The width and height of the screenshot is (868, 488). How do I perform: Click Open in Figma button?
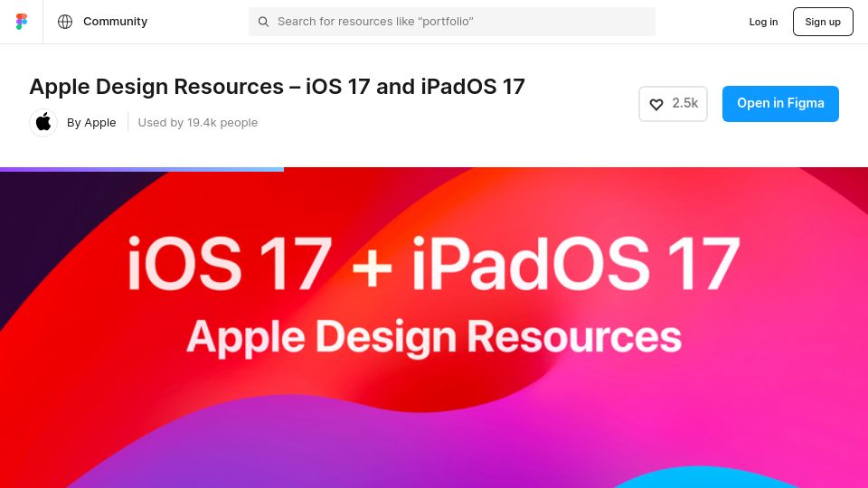click(x=780, y=103)
